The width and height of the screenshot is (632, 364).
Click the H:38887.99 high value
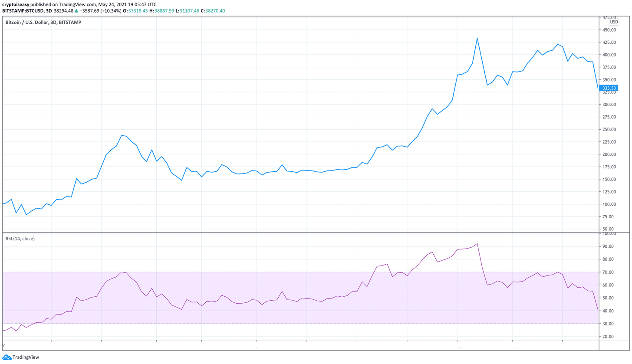point(161,10)
